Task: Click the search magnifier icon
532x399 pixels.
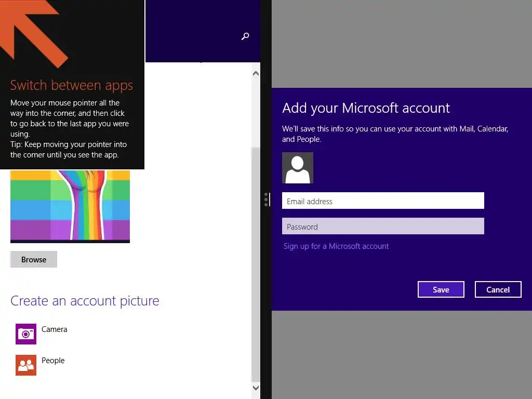Action: (245, 36)
